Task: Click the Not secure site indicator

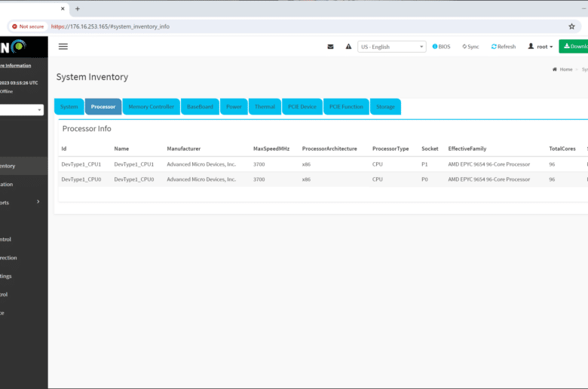Action: click(28, 26)
